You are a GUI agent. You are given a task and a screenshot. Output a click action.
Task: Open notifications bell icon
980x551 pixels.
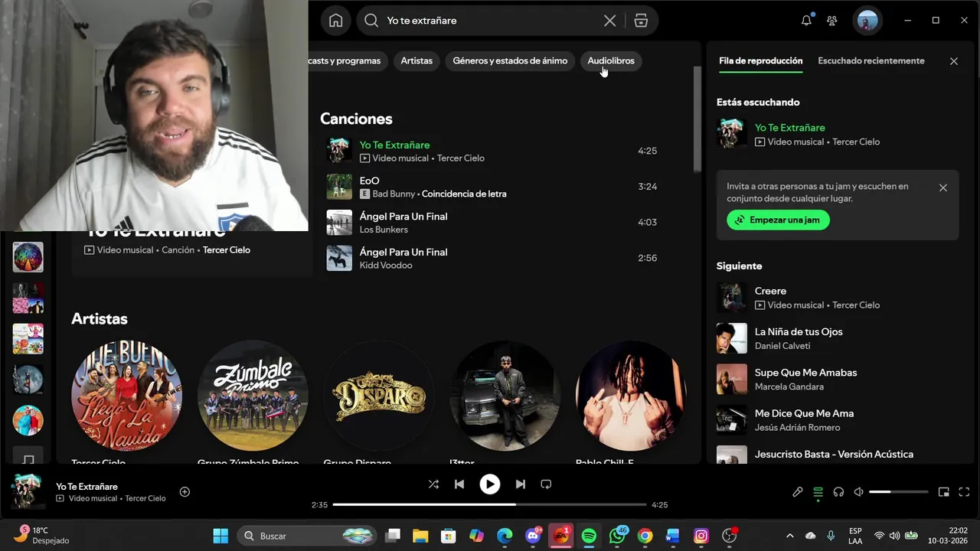point(806,21)
